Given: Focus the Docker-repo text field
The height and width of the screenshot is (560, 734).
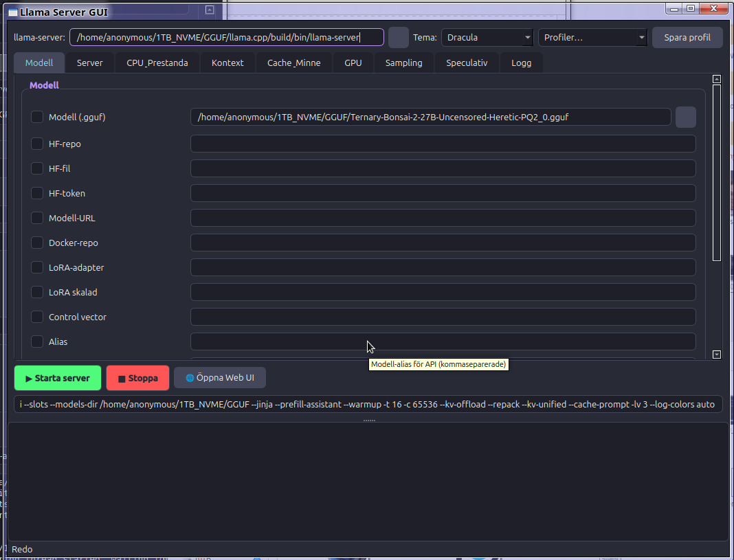Looking at the screenshot, I should click(443, 243).
